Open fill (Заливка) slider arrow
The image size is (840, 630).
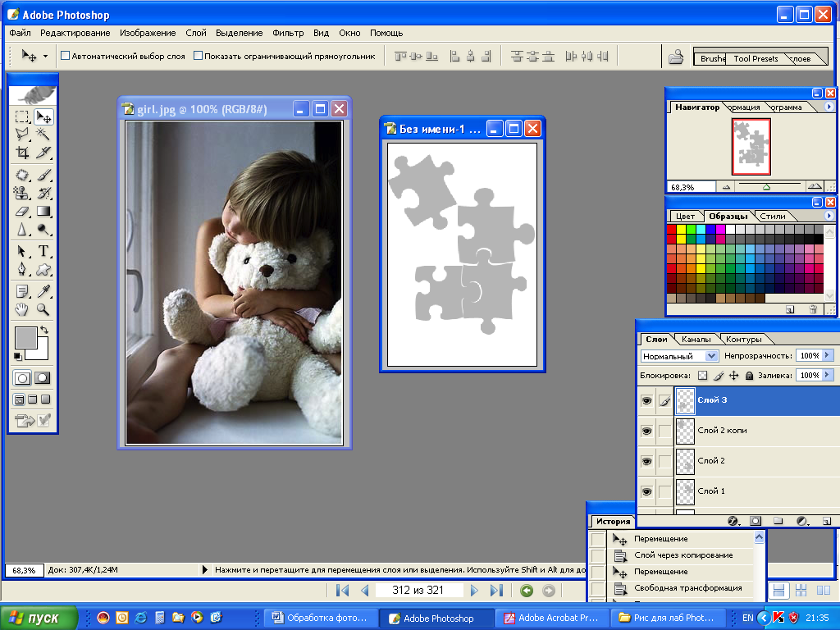[x=828, y=375]
